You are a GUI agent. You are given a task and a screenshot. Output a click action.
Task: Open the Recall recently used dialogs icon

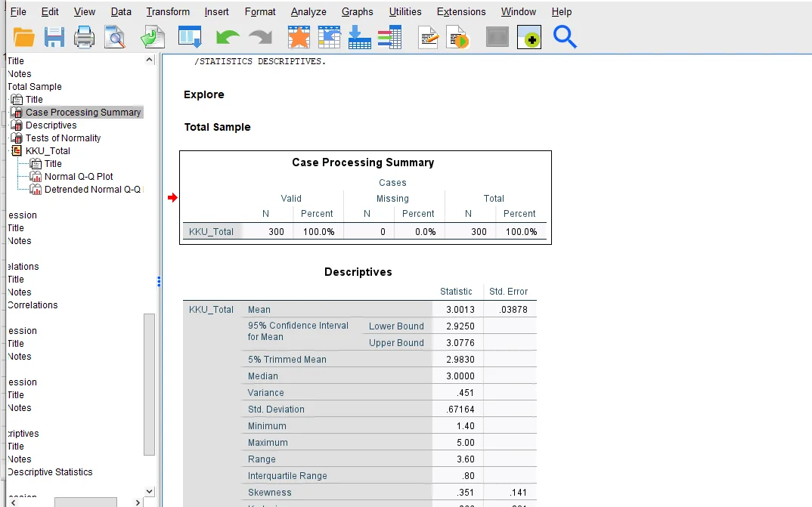[x=190, y=38]
